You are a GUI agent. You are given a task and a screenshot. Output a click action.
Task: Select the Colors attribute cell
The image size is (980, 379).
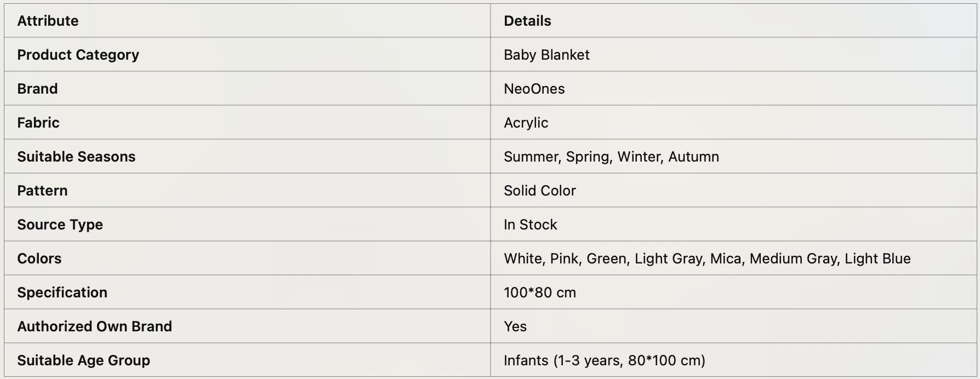click(39, 259)
